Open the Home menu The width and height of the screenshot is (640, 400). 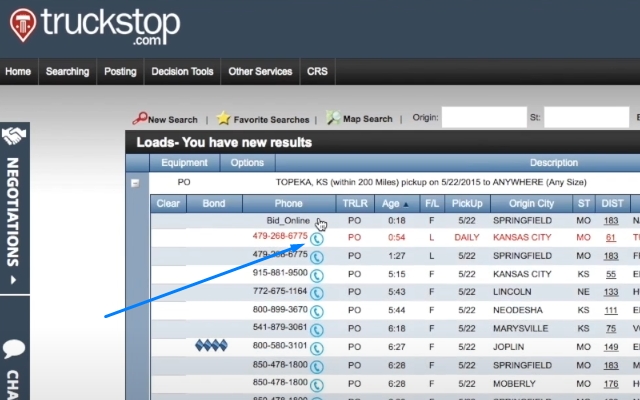pos(18,71)
